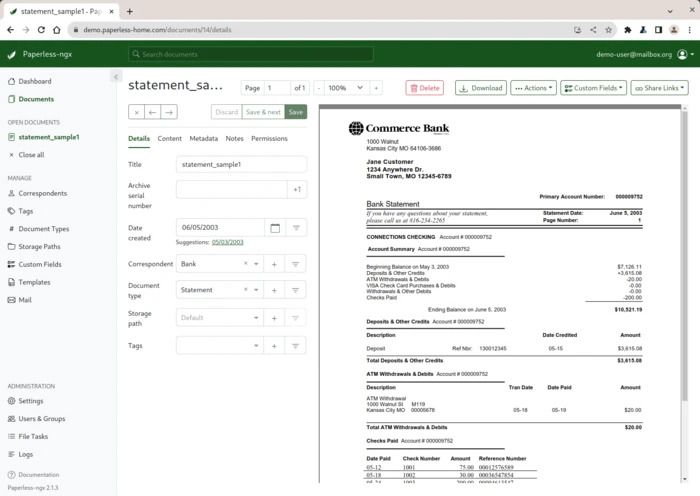Switch to the Metadata tab
This screenshot has height=496, width=700.
coord(204,139)
